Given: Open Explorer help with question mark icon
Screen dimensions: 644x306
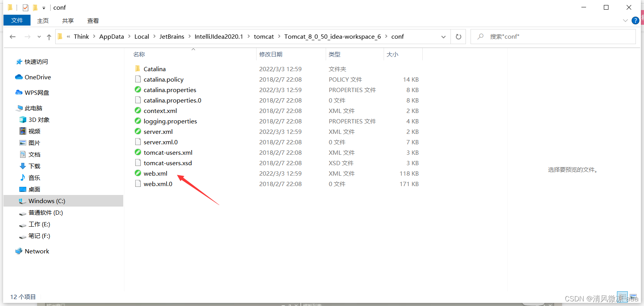Looking at the screenshot, I should point(635,21).
